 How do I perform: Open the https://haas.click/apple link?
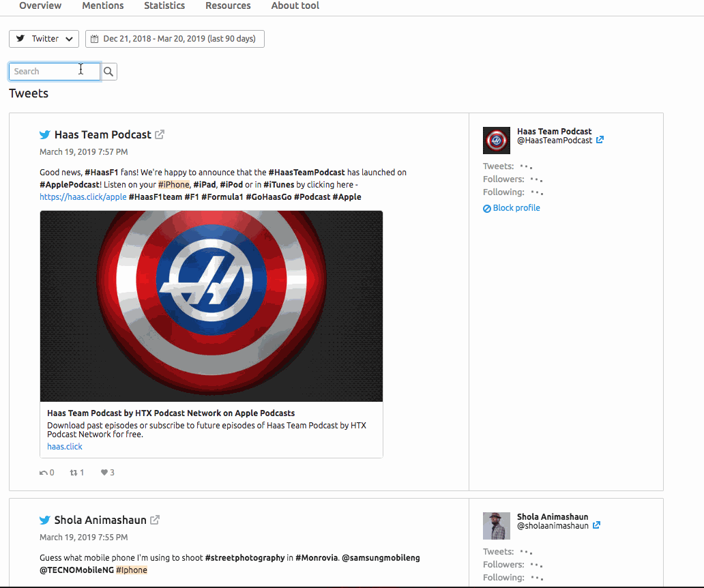[x=83, y=196]
